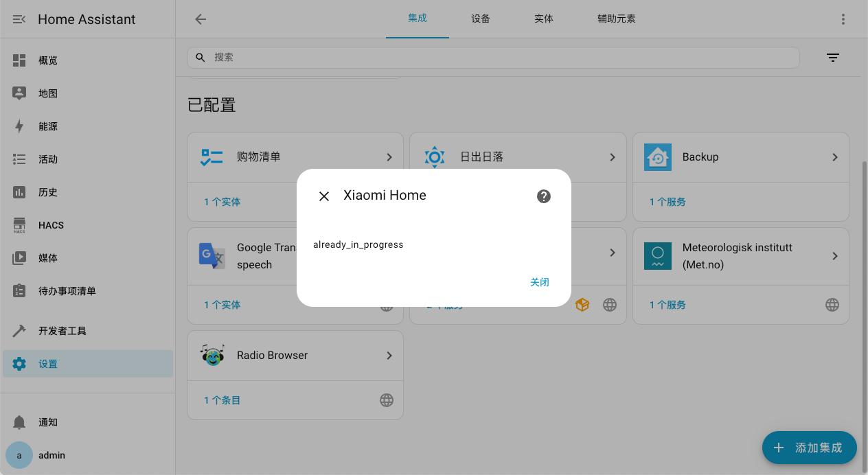The image size is (868, 475).
Task: Open the three-dot overflow menu top right
Action: tap(843, 19)
